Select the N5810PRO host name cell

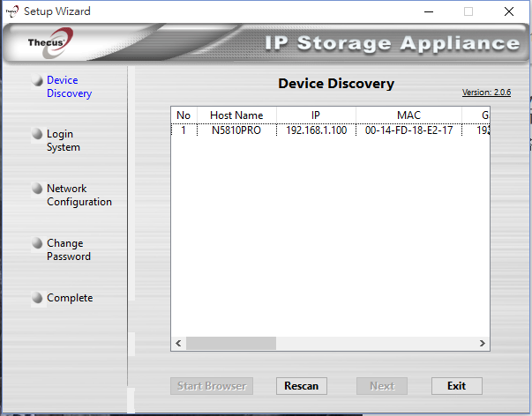tap(236, 130)
